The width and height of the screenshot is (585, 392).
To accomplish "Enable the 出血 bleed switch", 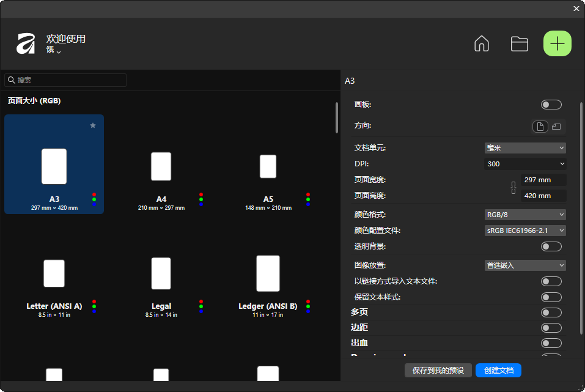I will tap(551, 343).
